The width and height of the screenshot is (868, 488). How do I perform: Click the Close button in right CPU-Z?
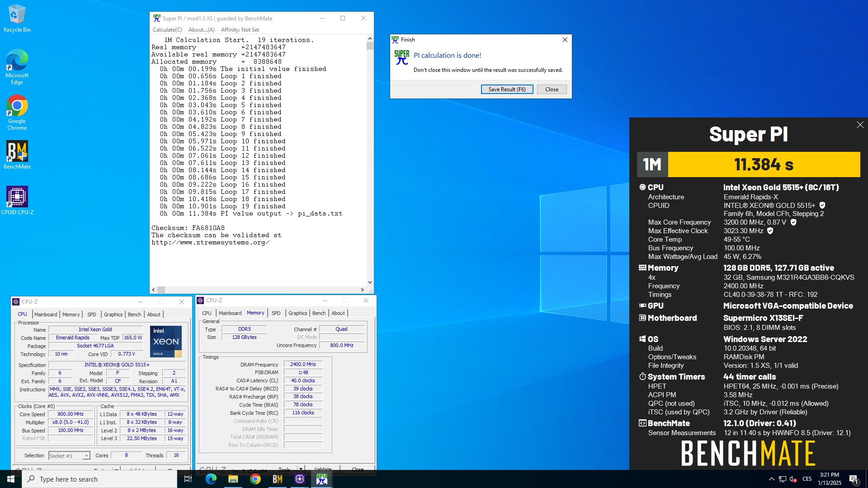(x=358, y=469)
